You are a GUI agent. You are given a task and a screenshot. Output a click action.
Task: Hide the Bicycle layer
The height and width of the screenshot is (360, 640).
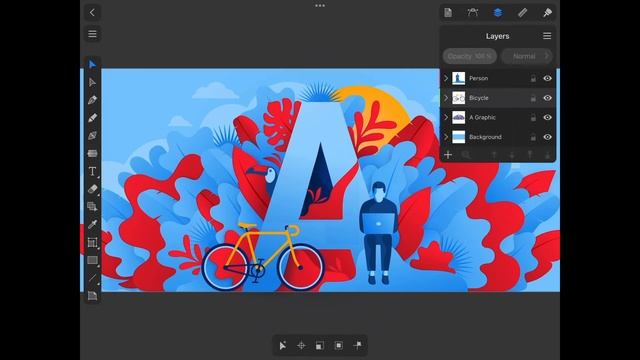(x=547, y=98)
